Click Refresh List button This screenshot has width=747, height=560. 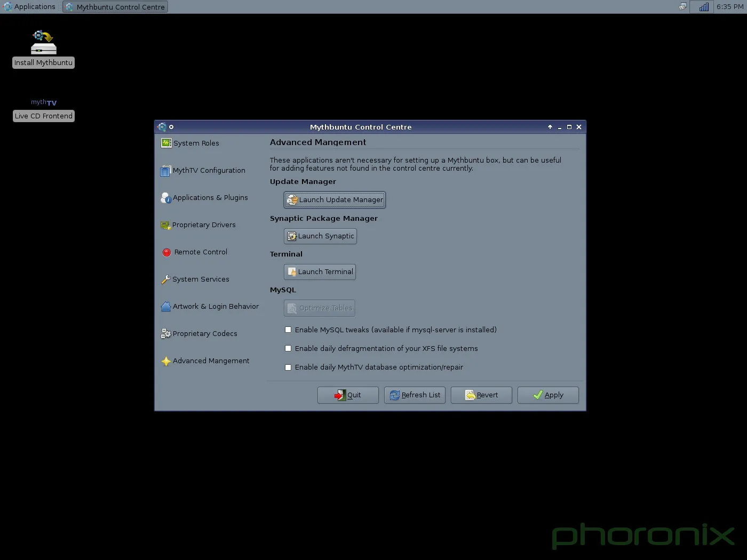tap(415, 395)
